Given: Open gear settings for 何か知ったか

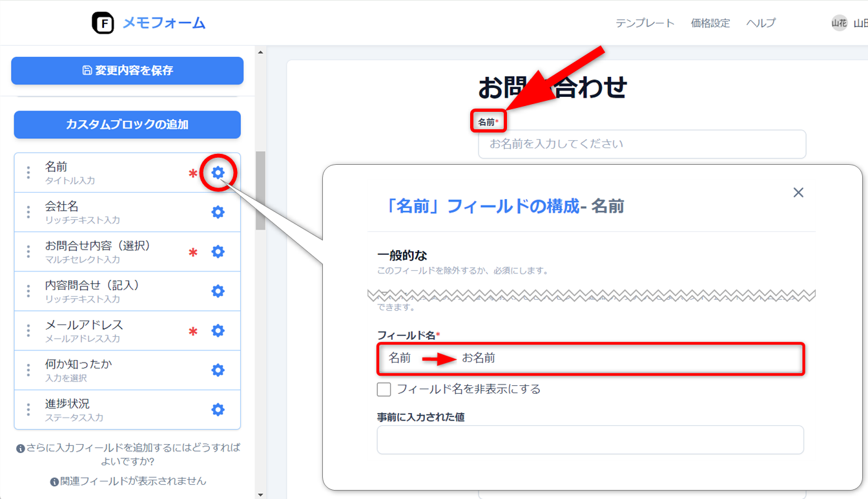Looking at the screenshot, I should click(218, 370).
